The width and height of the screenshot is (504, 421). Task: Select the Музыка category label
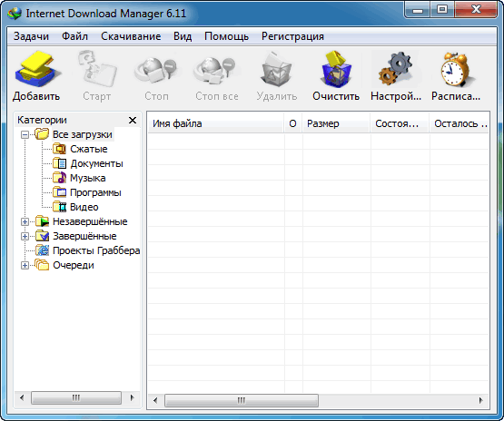tap(88, 178)
